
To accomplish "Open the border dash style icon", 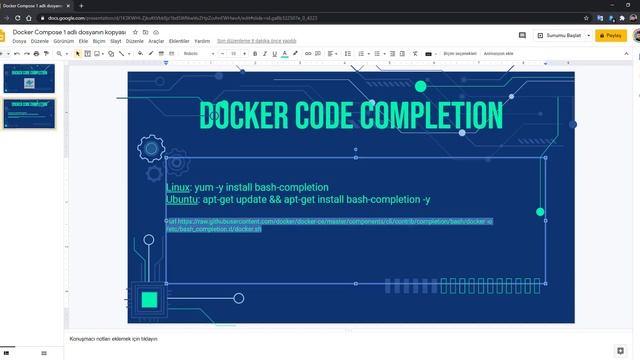I will 171,53.
